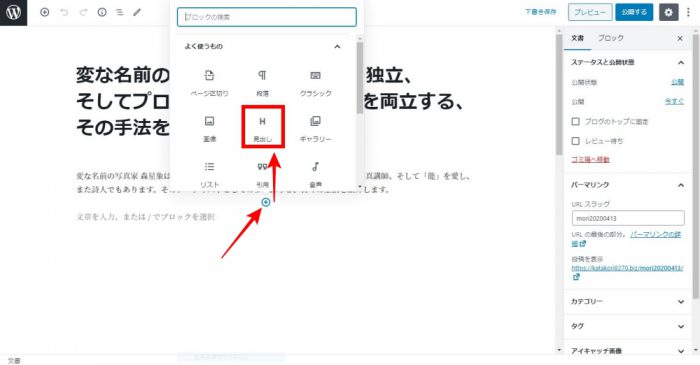Click the publish (公開する) button

click(634, 12)
